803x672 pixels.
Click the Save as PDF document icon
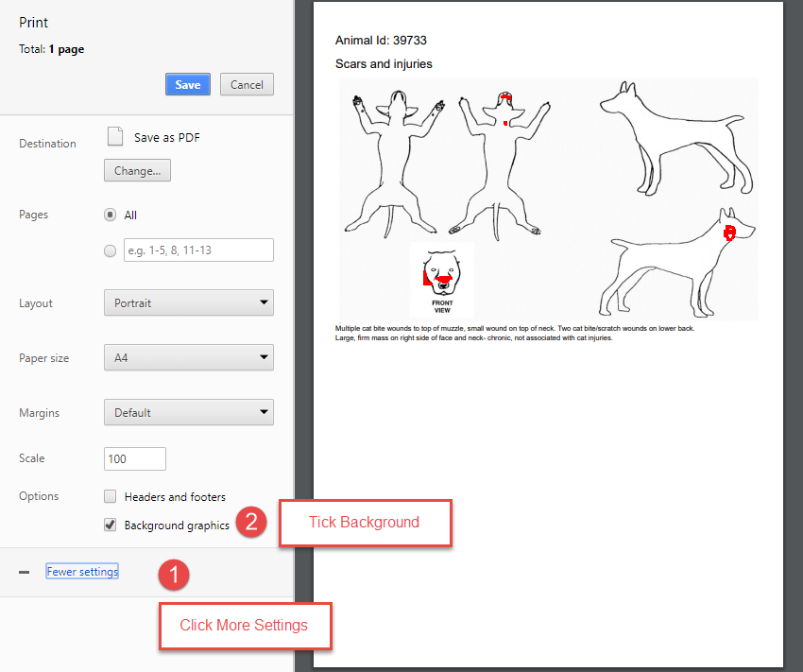click(x=115, y=137)
